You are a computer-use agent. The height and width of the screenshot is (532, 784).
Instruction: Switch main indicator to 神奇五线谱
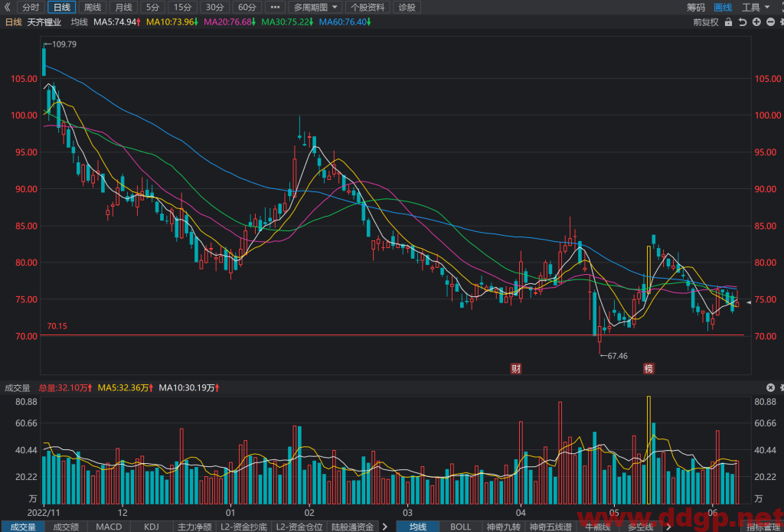pyautogui.click(x=550, y=527)
